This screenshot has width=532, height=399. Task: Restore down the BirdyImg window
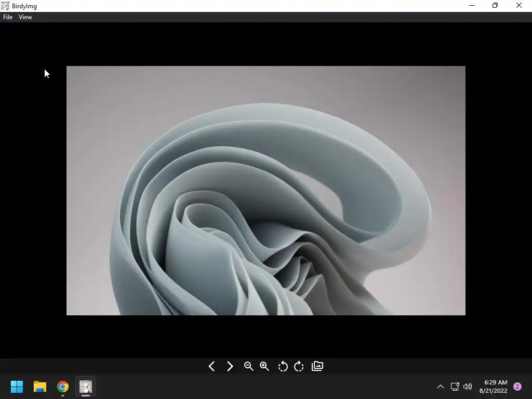click(x=495, y=5)
